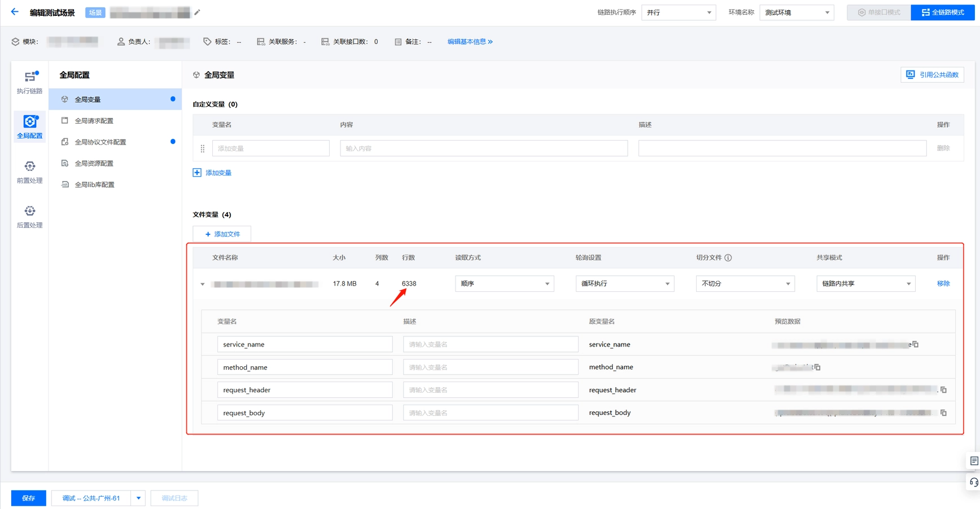Click the 6338 row count value
Screen dimensions: 980x509
(x=409, y=284)
